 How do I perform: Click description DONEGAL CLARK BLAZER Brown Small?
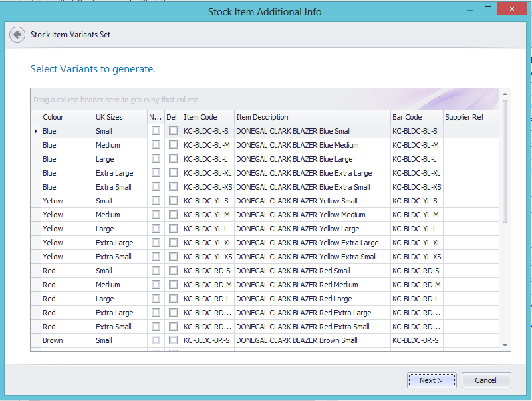click(312, 340)
